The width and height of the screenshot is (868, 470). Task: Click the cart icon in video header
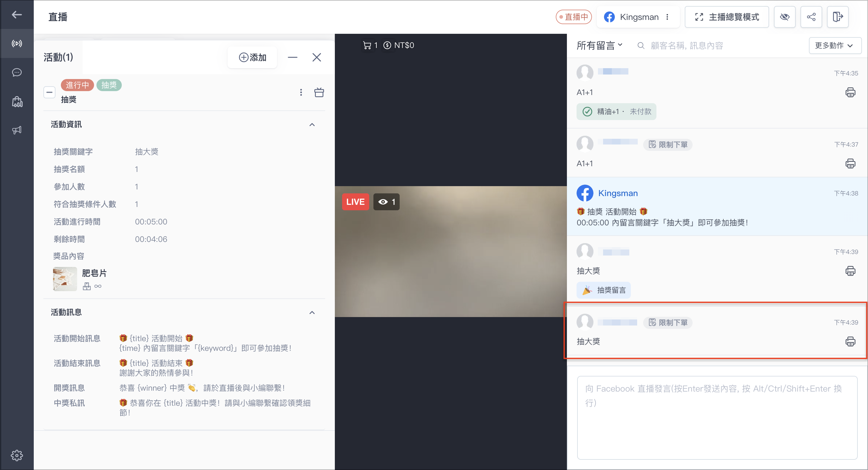[x=367, y=45]
